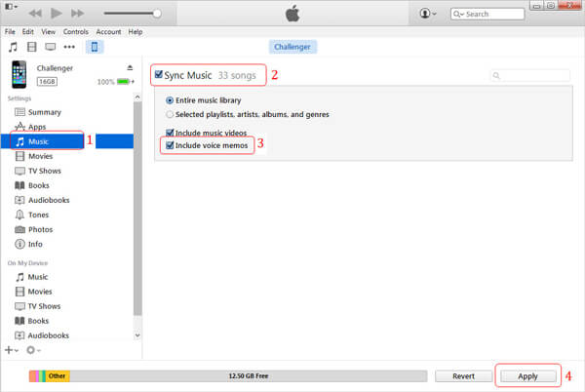585x392 pixels.
Task: Select Entire music library option
Action: (170, 100)
